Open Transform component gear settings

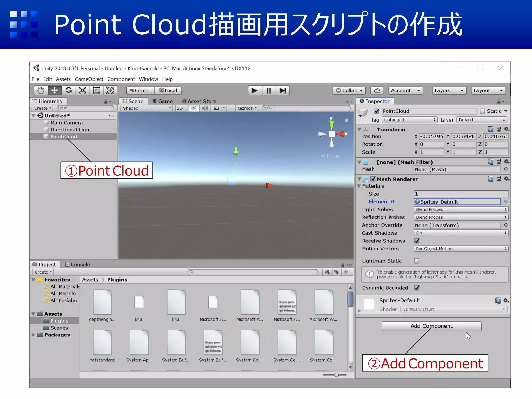(x=507, y=129)
